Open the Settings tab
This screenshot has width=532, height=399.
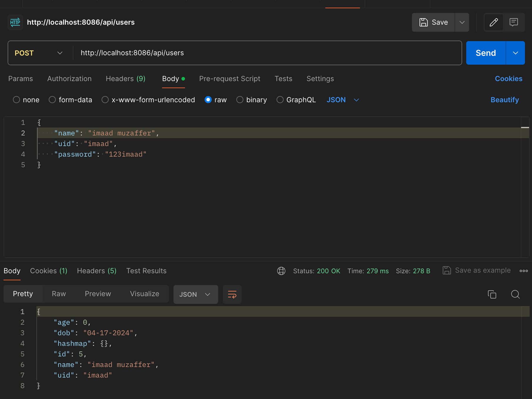pyautogui.click(x=320, y=79)
